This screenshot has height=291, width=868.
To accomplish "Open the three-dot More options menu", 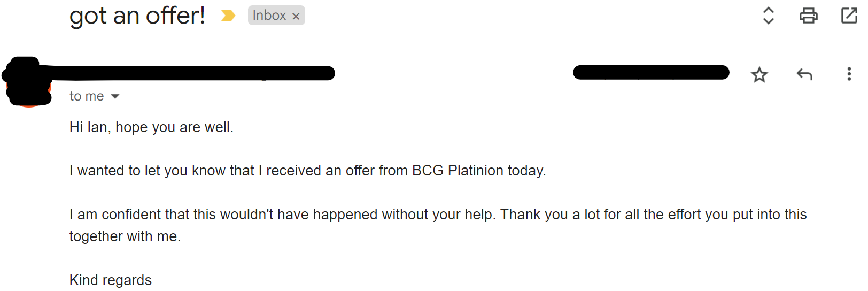I will pyautogui.click(x=849, y=74).
